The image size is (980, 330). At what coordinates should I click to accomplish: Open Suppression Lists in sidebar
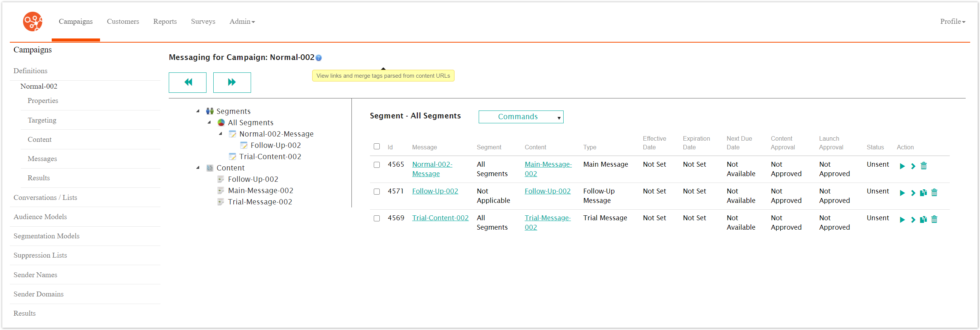pos(40,255)
